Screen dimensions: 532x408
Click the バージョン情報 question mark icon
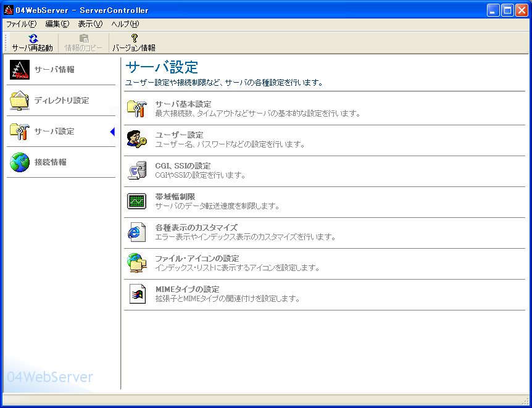click(135, 38)
